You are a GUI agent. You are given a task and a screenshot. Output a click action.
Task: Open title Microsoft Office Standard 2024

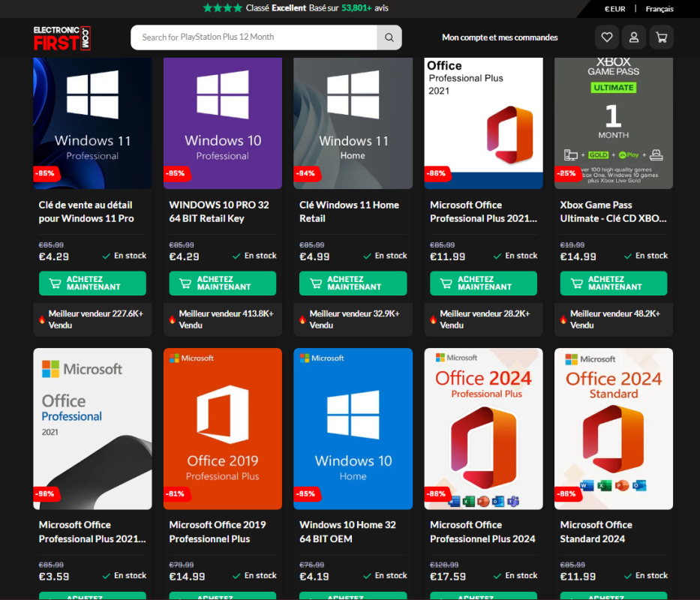[x=596, y=532]
